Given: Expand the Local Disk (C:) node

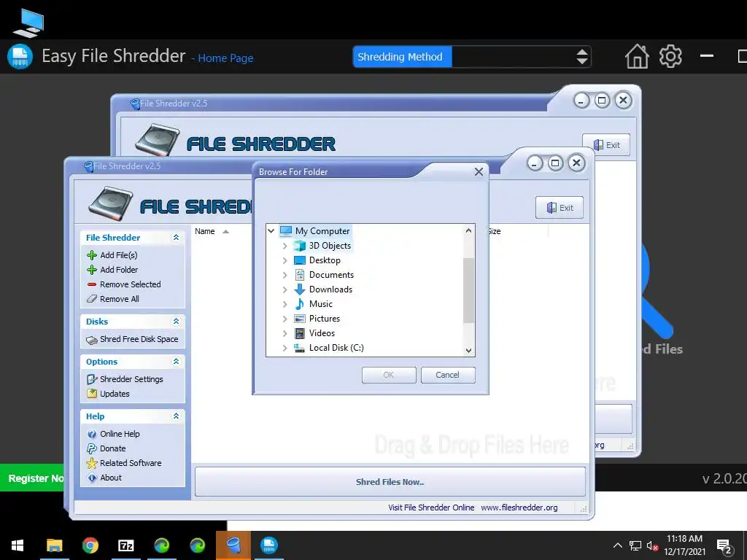Looking at the screenshot, I should pos(285,348).
